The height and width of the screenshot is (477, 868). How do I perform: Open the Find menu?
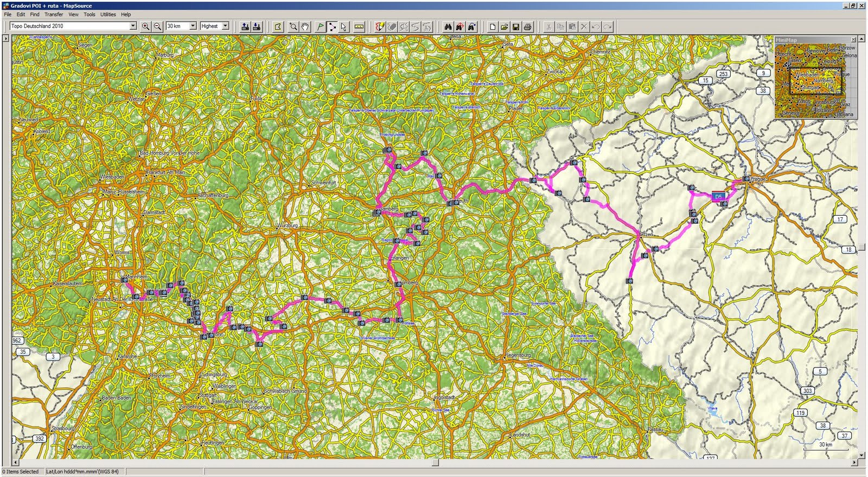[x=35, y=15]
